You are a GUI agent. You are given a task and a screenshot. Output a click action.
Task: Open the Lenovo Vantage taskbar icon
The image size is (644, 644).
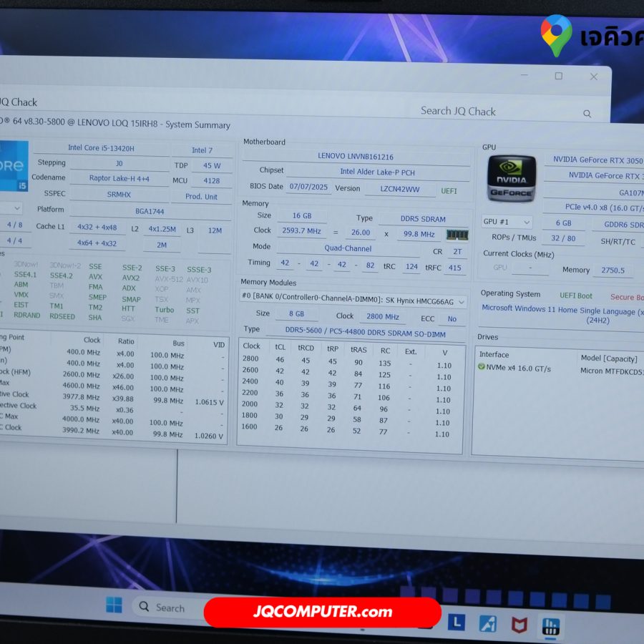coord(457,623)
